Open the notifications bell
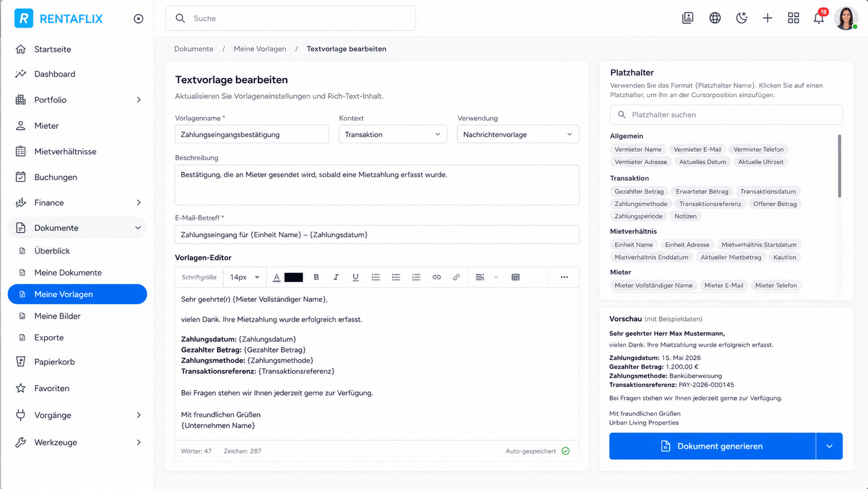The height and width of the screenshot is (489, 868). (819, 18)
